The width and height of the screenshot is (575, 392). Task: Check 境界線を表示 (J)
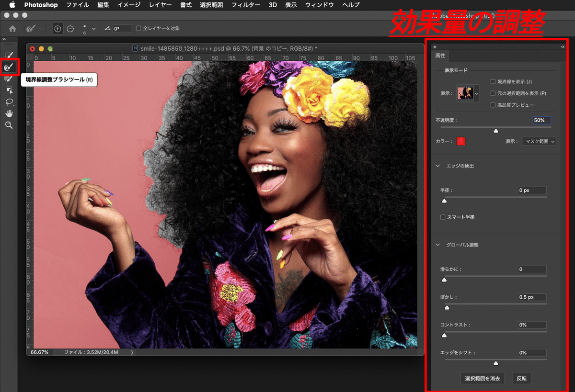(493, 82)
